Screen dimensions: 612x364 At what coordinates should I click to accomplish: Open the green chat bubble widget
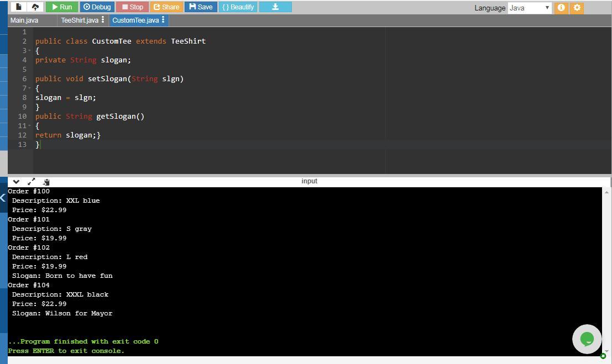[587, 339]
